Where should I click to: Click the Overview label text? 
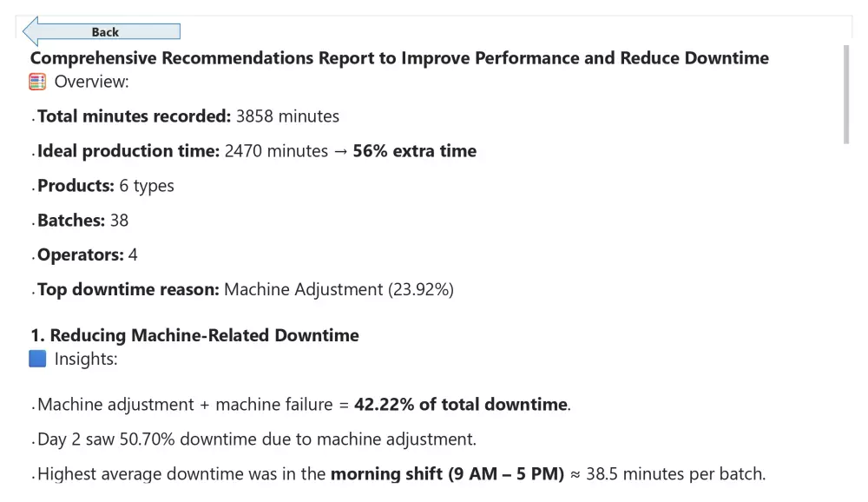click(91, 83)
